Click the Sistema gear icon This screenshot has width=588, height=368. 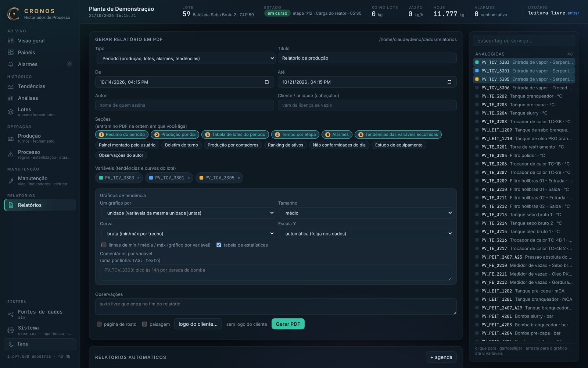(x=11, y=330)
